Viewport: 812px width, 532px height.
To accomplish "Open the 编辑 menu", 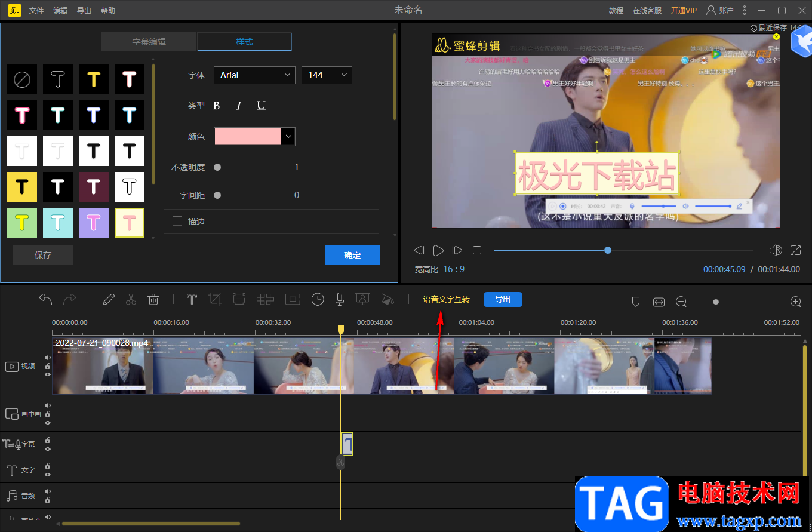I will click(x=60, y=11).
